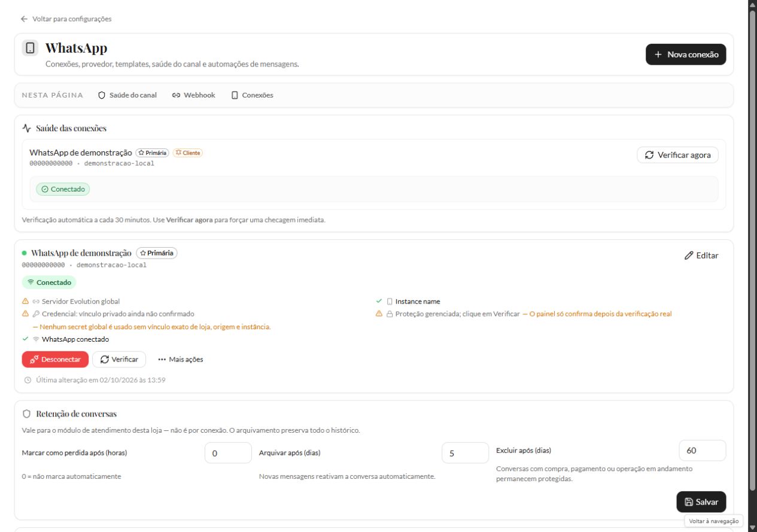Click Verificar agora button
757x532 pixels.
(x=677, y=155)
